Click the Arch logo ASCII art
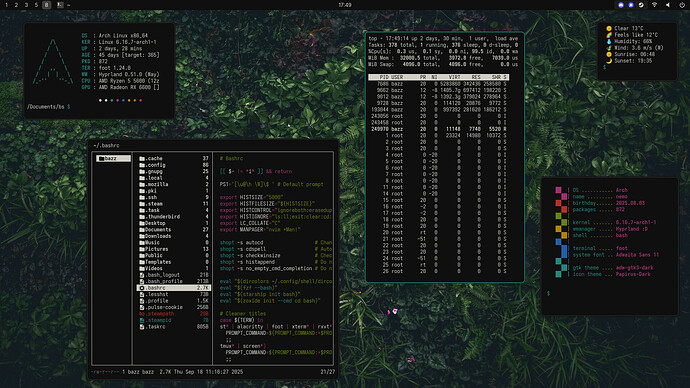Screen dimensions: 690x388 click(53, 62)
